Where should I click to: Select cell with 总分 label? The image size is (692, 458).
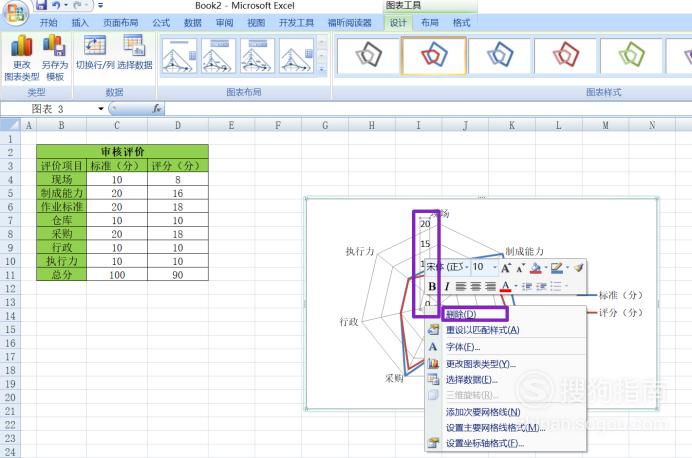tap(62, 274)
